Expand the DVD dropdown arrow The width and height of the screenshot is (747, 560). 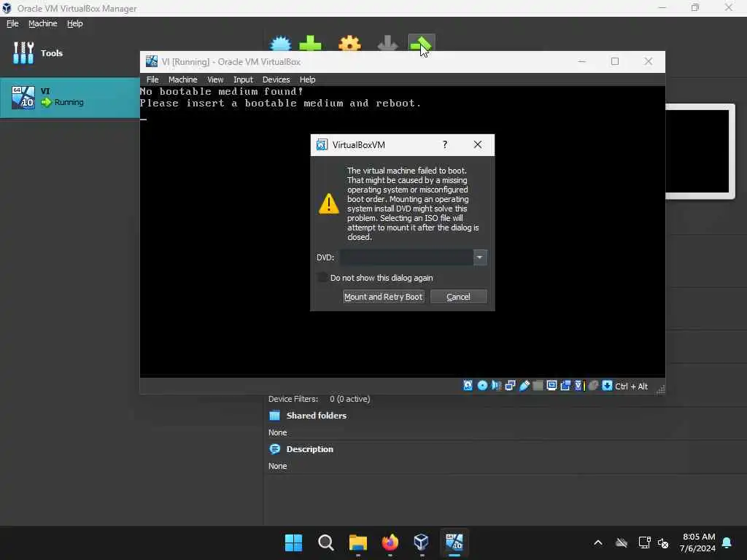click(480, 257)
